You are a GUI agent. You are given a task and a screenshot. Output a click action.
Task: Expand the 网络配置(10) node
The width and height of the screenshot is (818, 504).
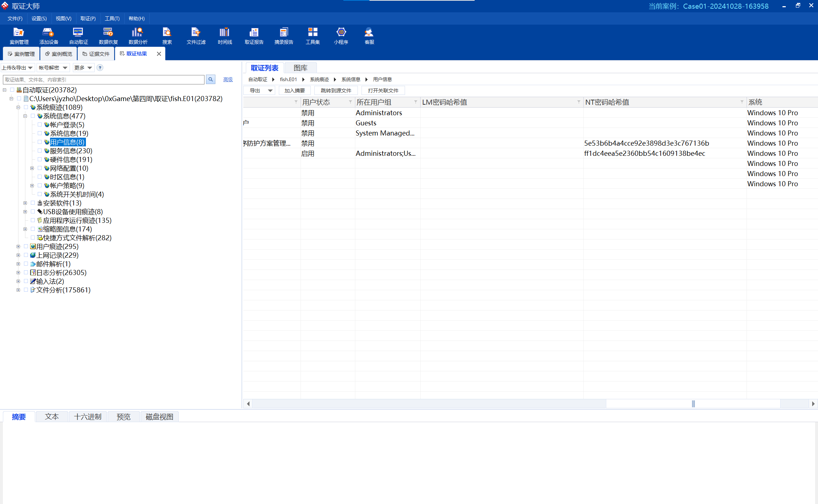[32, 168]
